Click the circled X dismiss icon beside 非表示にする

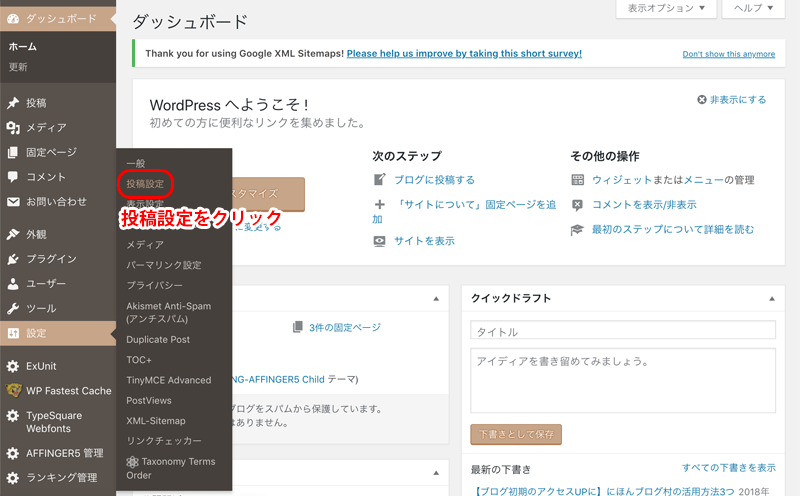point(702,100)
